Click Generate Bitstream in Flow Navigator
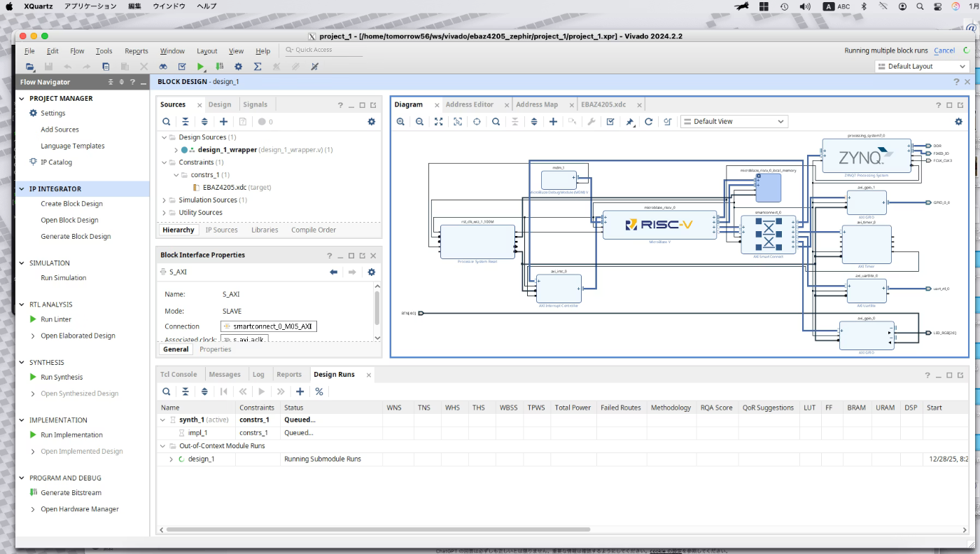The height and width of the screenshot is (554, 980). click(x=70, y=493)
